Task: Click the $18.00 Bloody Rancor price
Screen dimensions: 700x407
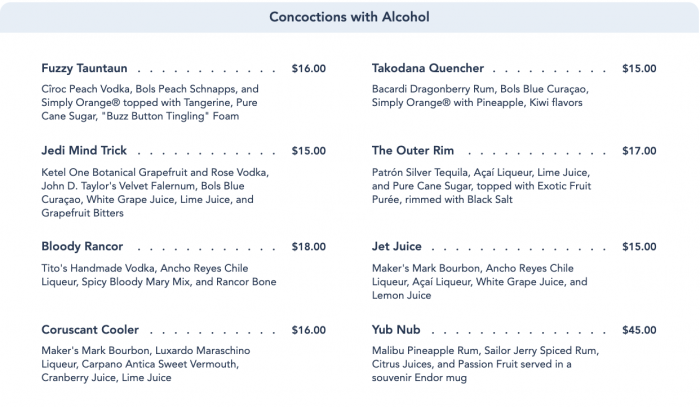Action: [308, 247]
